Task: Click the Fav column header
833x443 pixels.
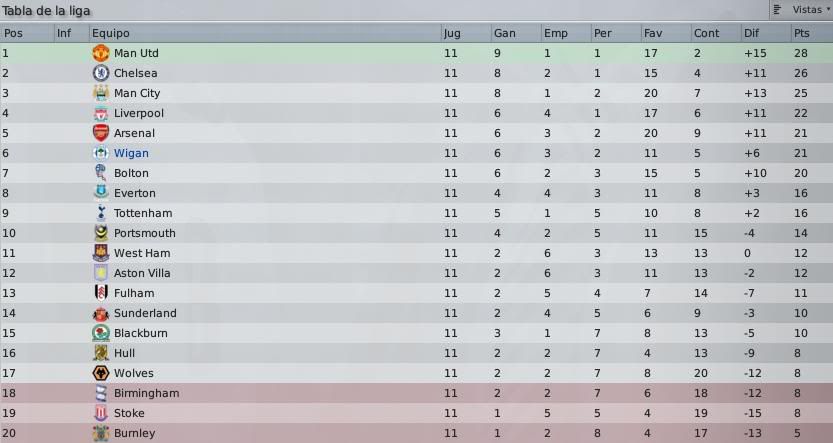Action: click(x=653, y=33)
